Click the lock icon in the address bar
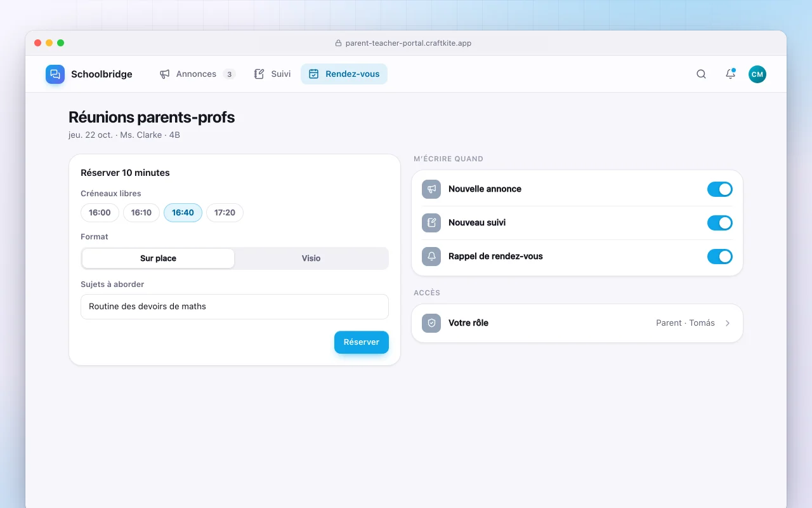Screen dimensions: 812x508 click(338, 43)
